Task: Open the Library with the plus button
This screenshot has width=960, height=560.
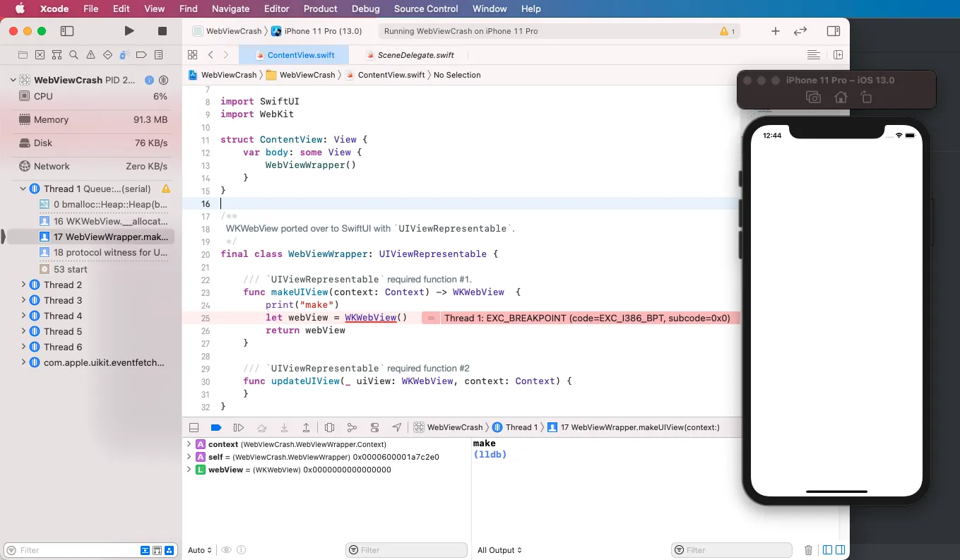Action: coord(776,31)
